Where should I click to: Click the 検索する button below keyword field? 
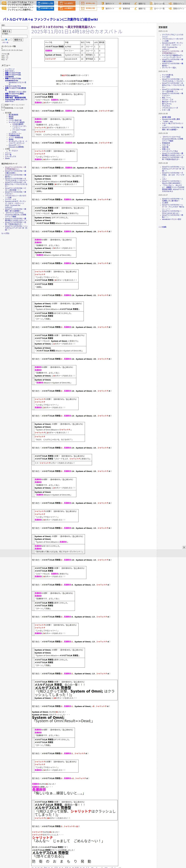click(x=6, y=31)
